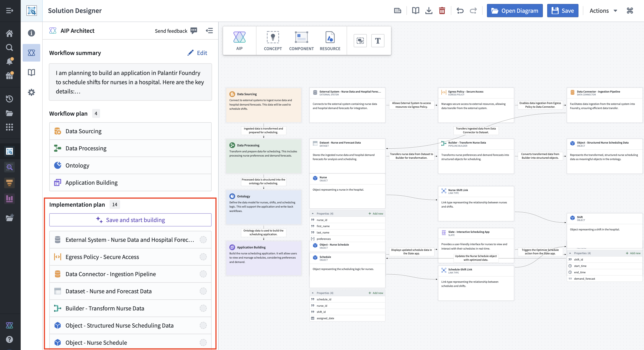Select Data Sourcing in workflow plan

point(130,131)
